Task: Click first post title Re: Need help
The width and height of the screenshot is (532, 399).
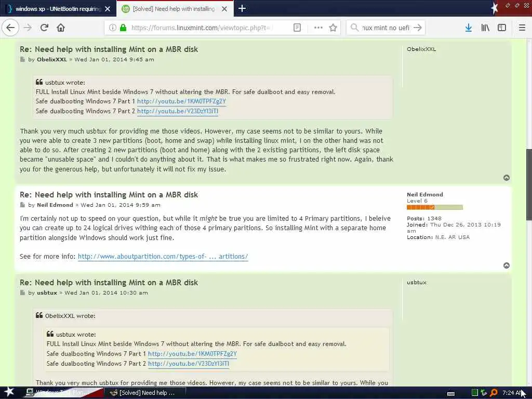Action: tap(109, 49)
